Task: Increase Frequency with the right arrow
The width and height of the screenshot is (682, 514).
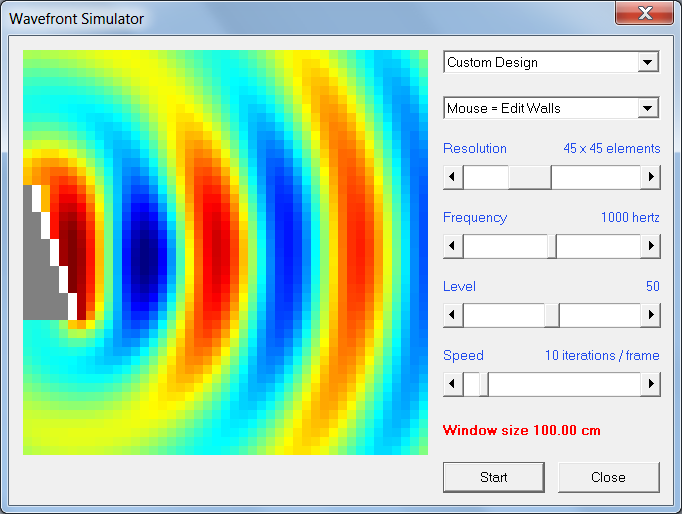Action: 651,246
